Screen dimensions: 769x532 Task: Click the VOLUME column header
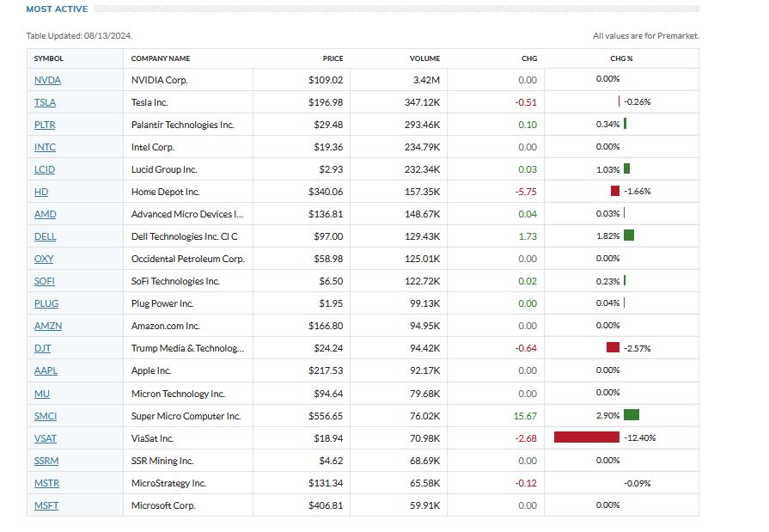coord(424,58)
